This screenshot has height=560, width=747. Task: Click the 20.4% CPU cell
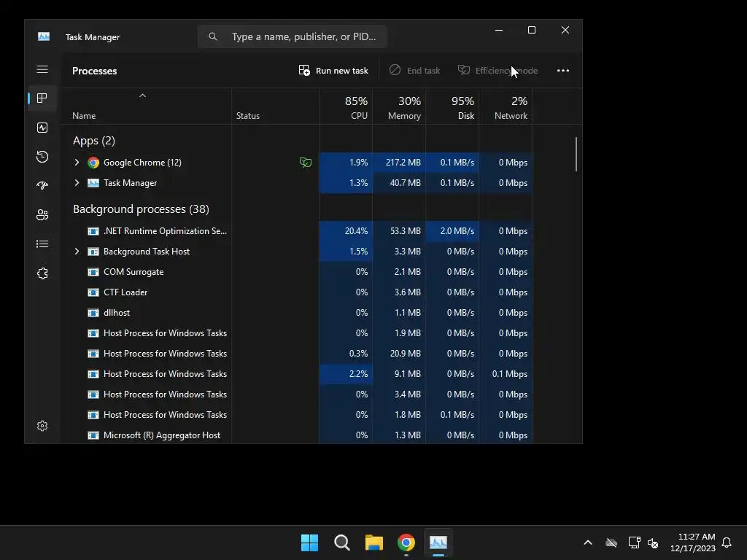(346, 231)
